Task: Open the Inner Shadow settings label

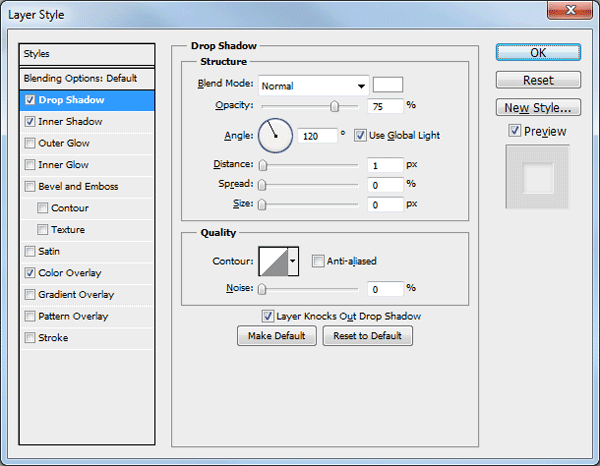Action: click(x=70, y=122)
